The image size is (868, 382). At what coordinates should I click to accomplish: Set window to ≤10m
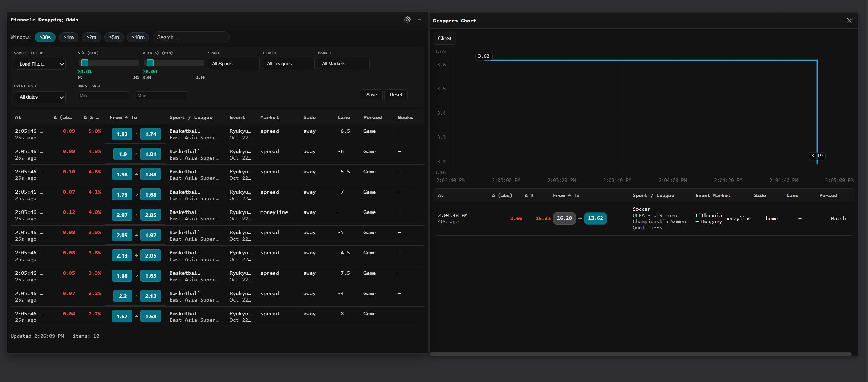pyautogui.click(x=138, y=37)
